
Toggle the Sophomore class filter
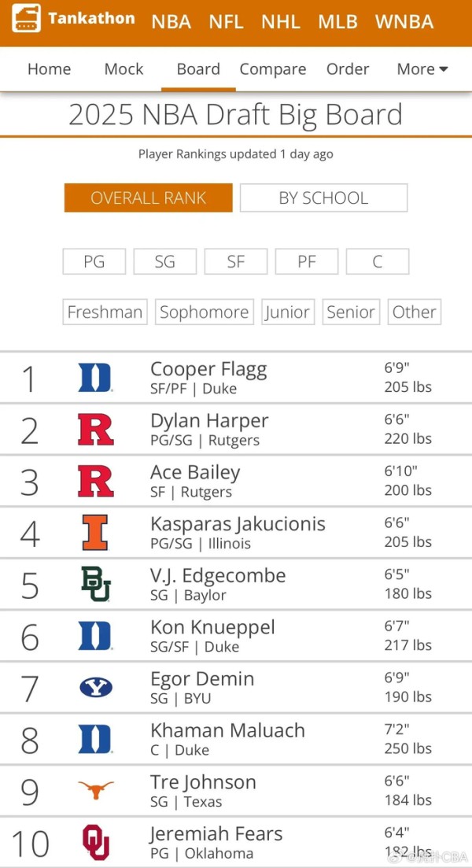tap(204, 312)
